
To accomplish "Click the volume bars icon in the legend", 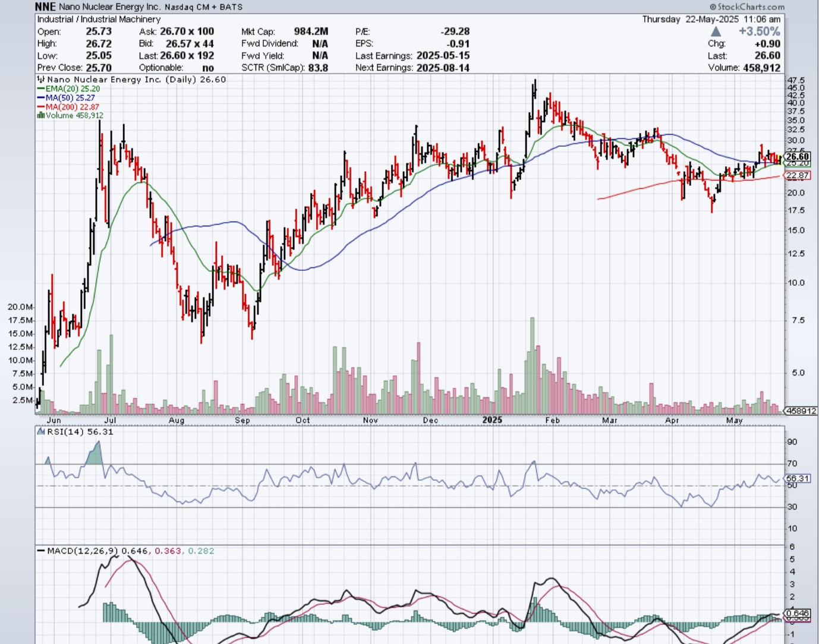I will click(40, 115).
